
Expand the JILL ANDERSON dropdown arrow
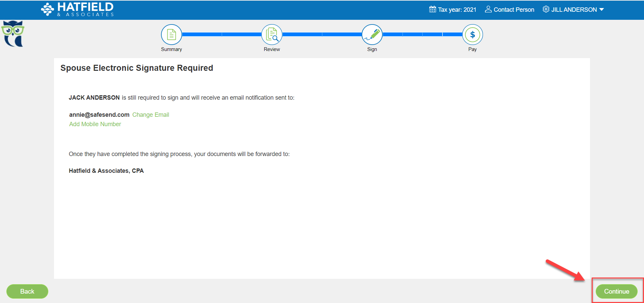(602, 9)
